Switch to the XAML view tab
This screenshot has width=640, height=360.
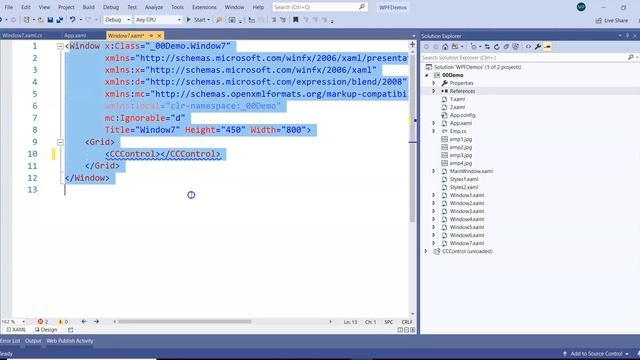tap(16, 330)
